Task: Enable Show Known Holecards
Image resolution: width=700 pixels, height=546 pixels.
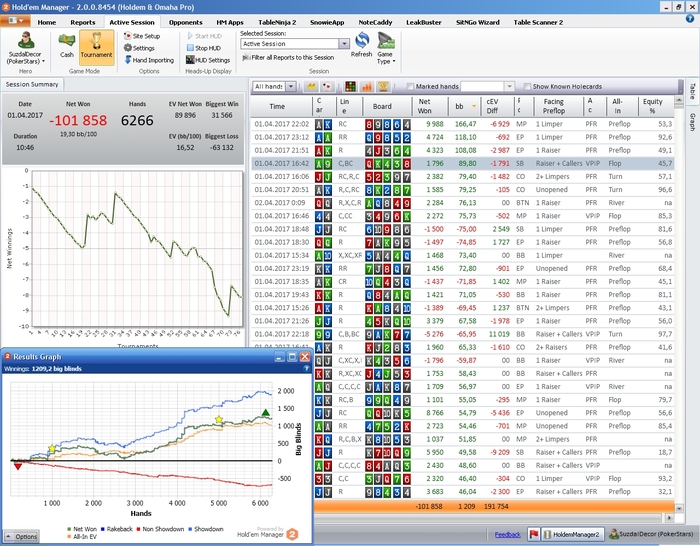Action: [527, 87]
